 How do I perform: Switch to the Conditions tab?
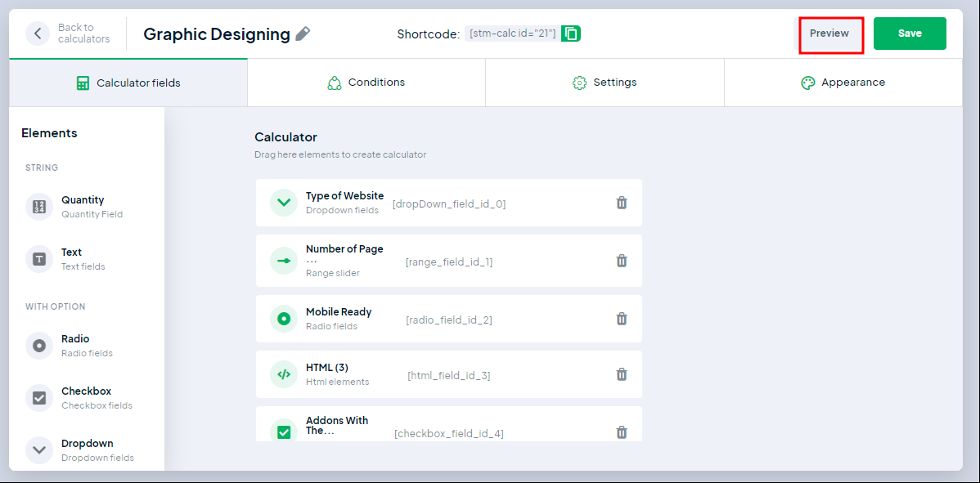coord(366,83)
